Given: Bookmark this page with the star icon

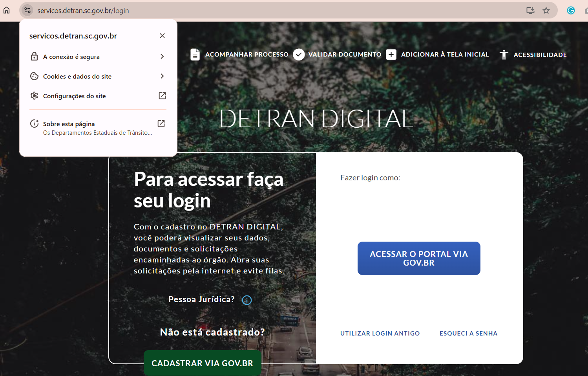Looking at the screenshot, I should point(546,11).
